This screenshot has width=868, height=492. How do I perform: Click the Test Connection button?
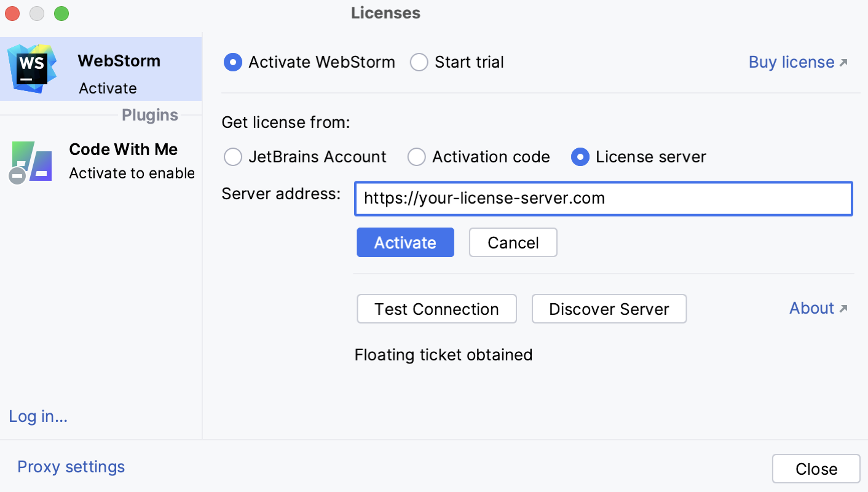(436, 309)
